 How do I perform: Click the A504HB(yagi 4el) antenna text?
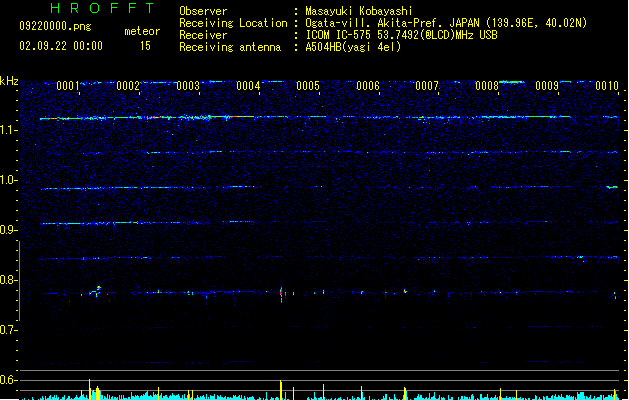pyautogui.click(x=353, y=47)
